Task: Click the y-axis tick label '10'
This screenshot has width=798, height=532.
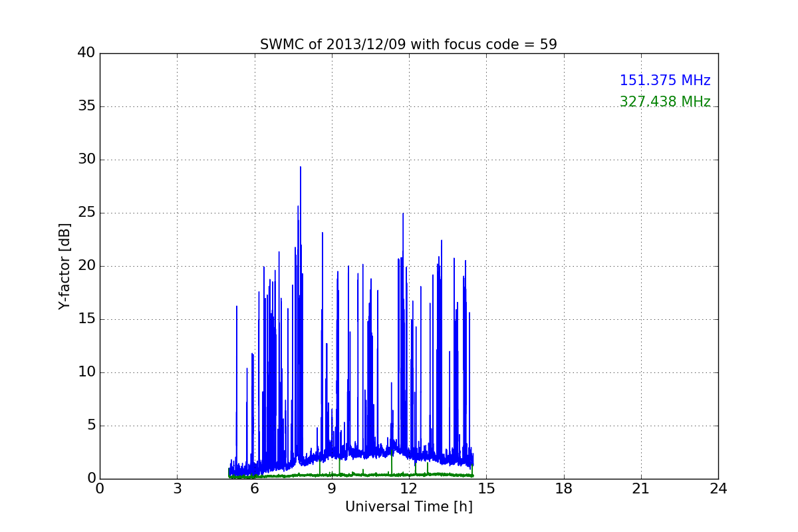Action: (86, 372)
